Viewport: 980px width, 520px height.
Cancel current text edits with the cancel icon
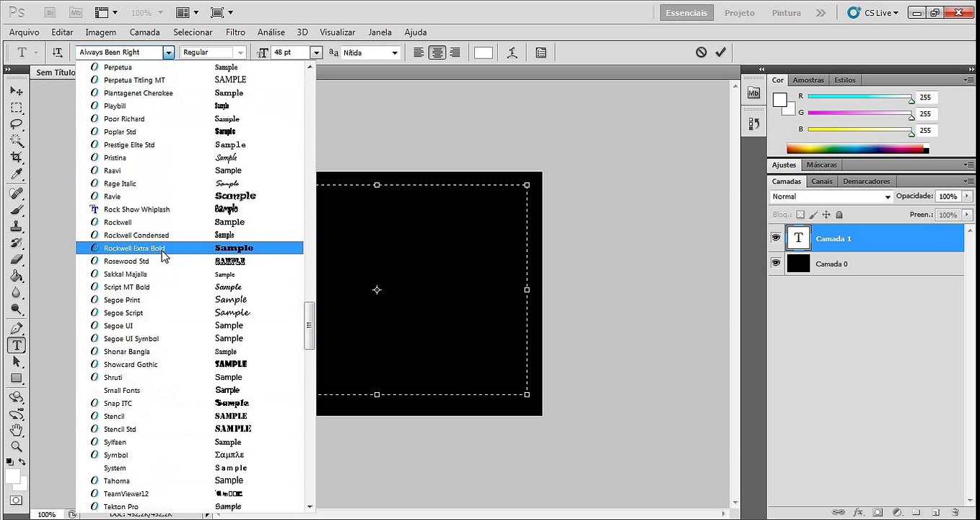(701, 52)
